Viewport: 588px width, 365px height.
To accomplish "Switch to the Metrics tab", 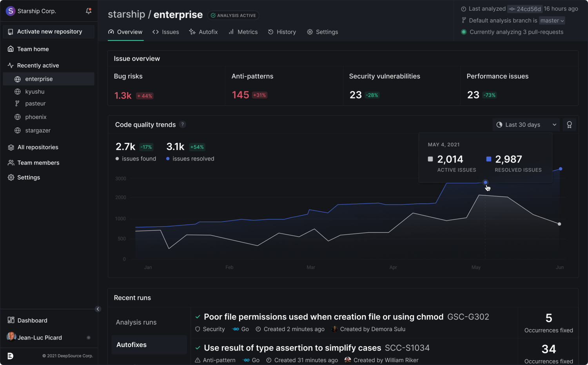I will pyautogui.click(x=243, y=32).
